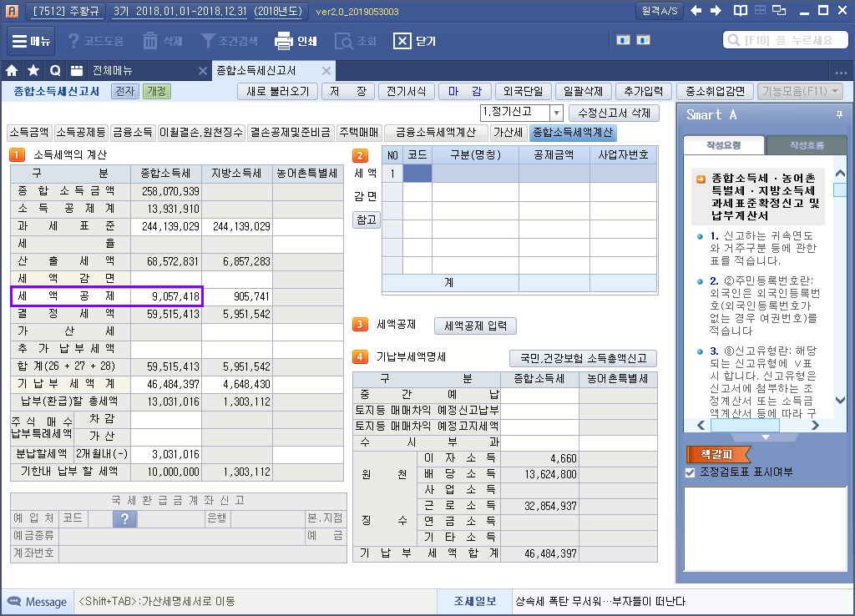The width and height of the screenshot is (855, 616).
Task: Switch to the 작성흐름 tab
Action: [x=807, y=145]
